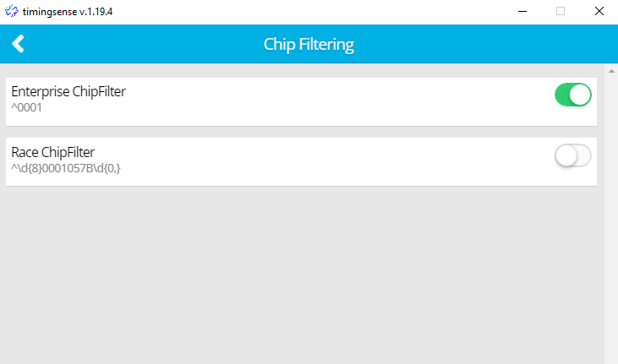Image resolution: width=618 pixels, height=364 pixels.
Task: Click empty space in Race ChipFilter card
Action: pyautogui.click(x=339, y=162)
